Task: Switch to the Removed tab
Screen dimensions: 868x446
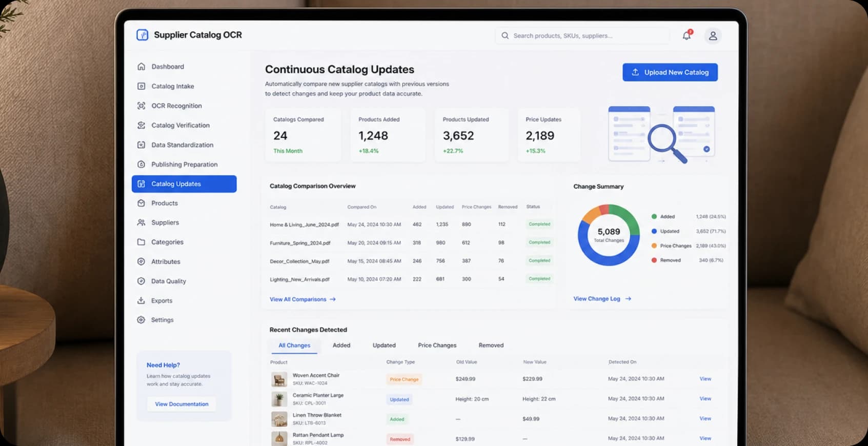Action: click(x=491, y=346)
